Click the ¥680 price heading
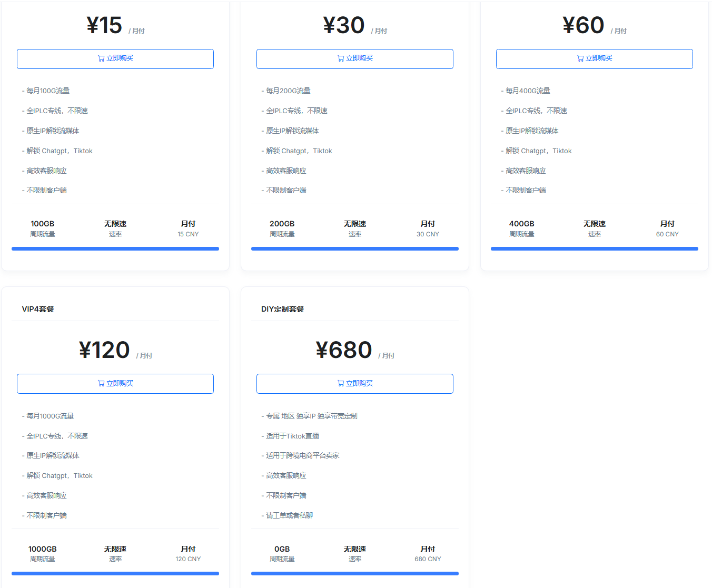 [344, 350]
